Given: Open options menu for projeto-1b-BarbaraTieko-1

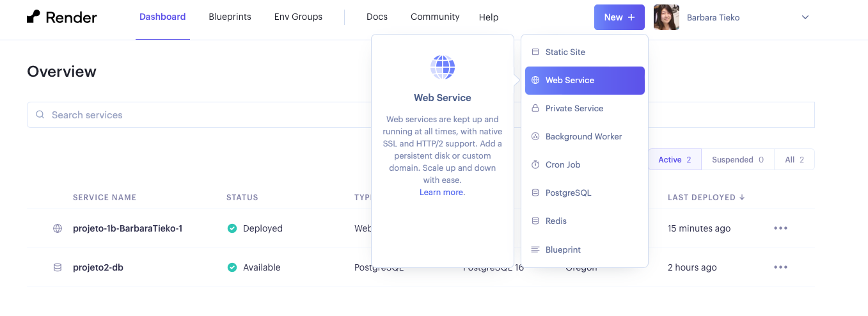Looking at the screenshot, I should pos(780,228).
